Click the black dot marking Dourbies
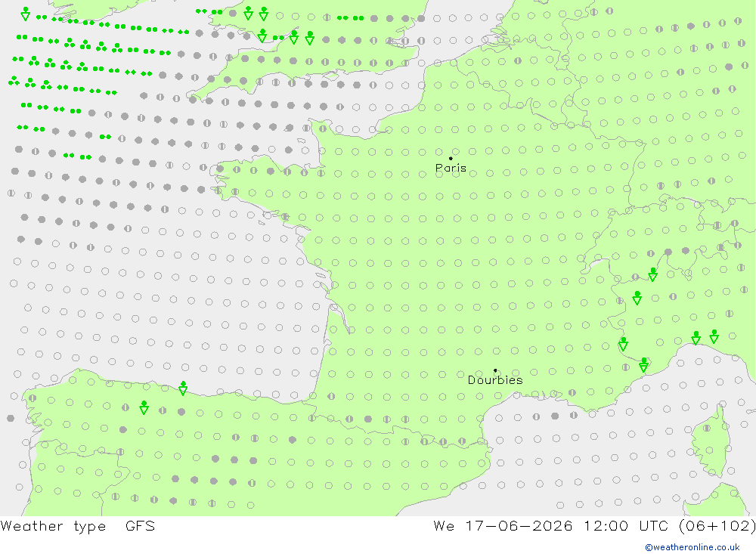756x554 pixels. click(x=495, y=370)
